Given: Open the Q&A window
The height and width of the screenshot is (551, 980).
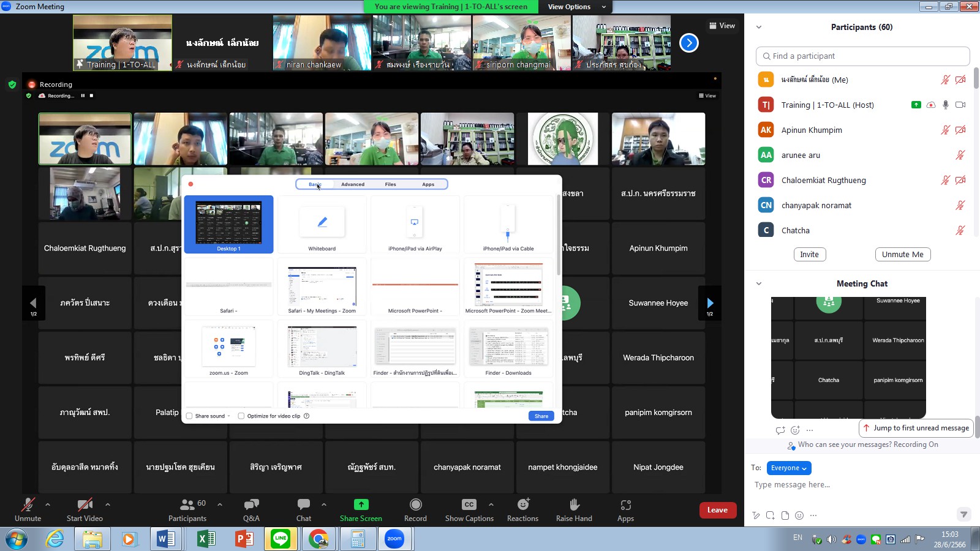Looking at the screenshot, I should click(x=251, y=509).
